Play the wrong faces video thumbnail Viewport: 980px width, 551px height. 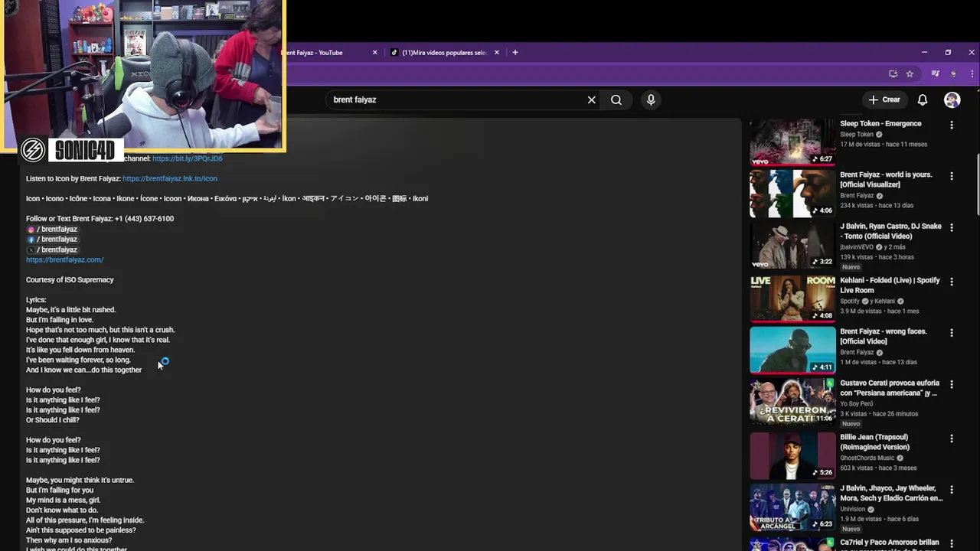792,350
